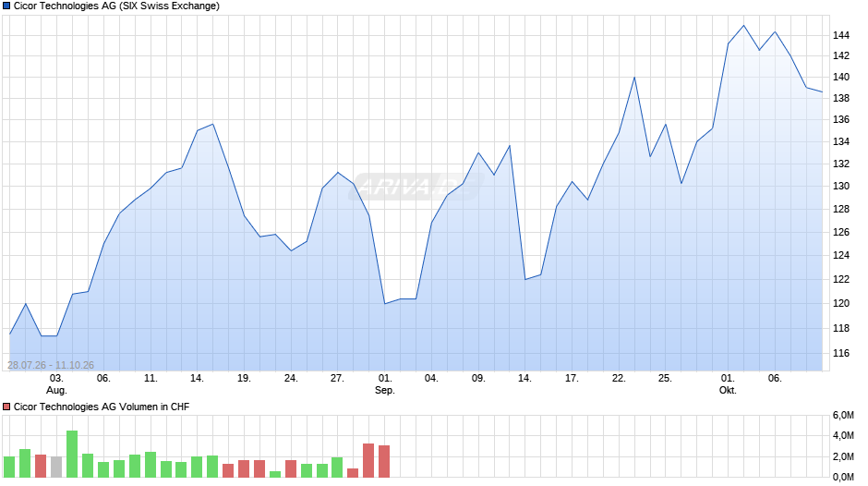868x486 pixels.
Task: Select the '116' price axis label
Action: [841, 354]
